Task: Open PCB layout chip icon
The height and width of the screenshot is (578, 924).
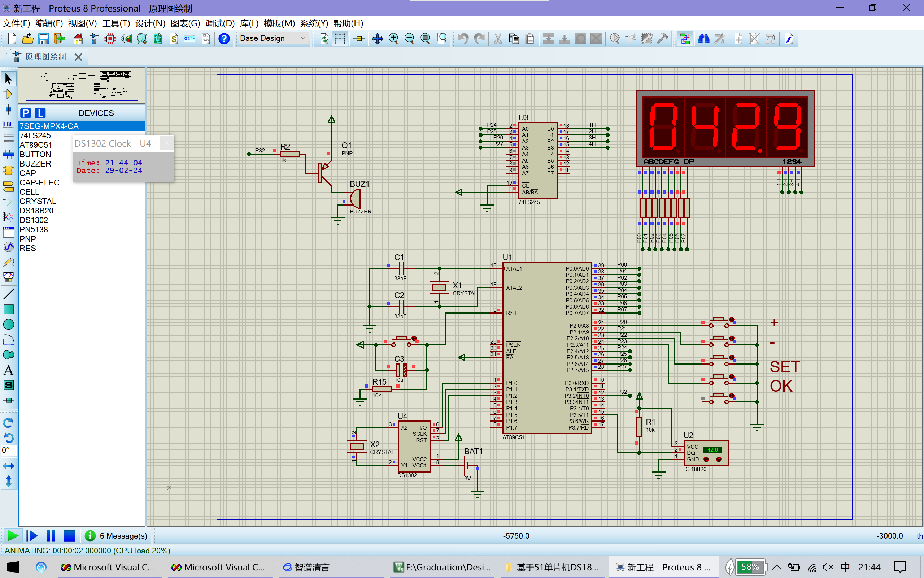Action: tap(110, 39)
